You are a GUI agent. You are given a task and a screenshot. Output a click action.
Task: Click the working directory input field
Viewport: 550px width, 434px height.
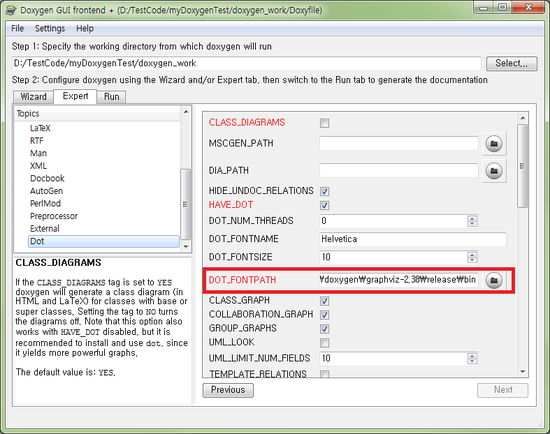(247, 64)
